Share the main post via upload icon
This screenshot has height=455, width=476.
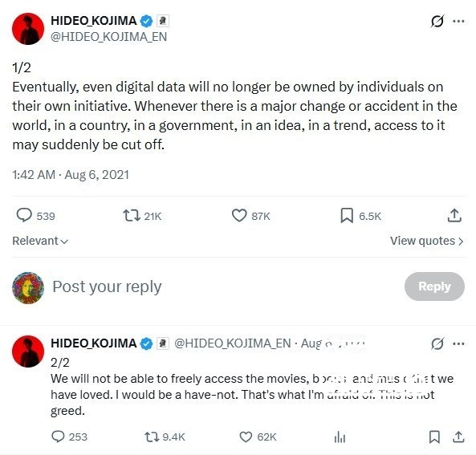[454, 216]
